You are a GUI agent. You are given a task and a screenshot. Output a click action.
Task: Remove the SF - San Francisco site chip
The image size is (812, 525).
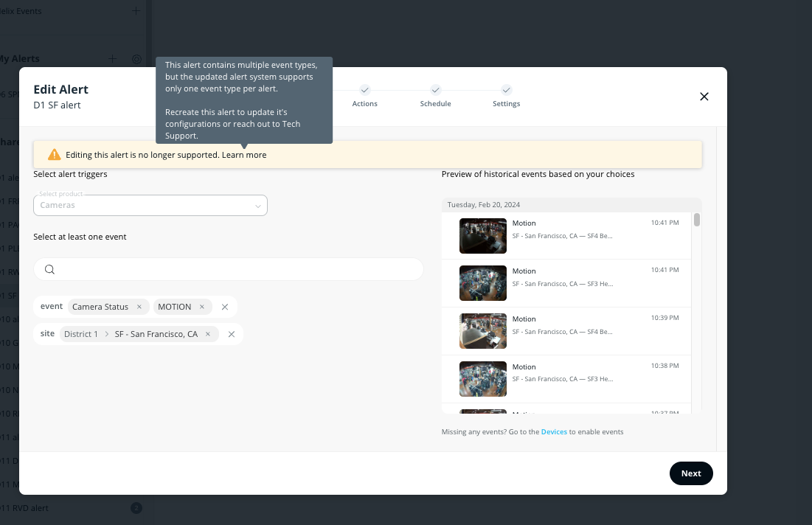pos(208,334)
